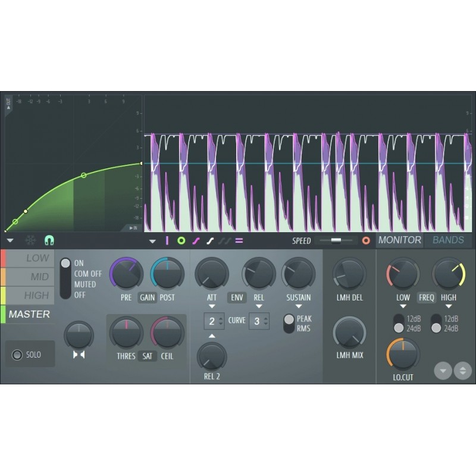
Task: Open the shape menu dropdown arrow before the icons
Action: point(152,240)
